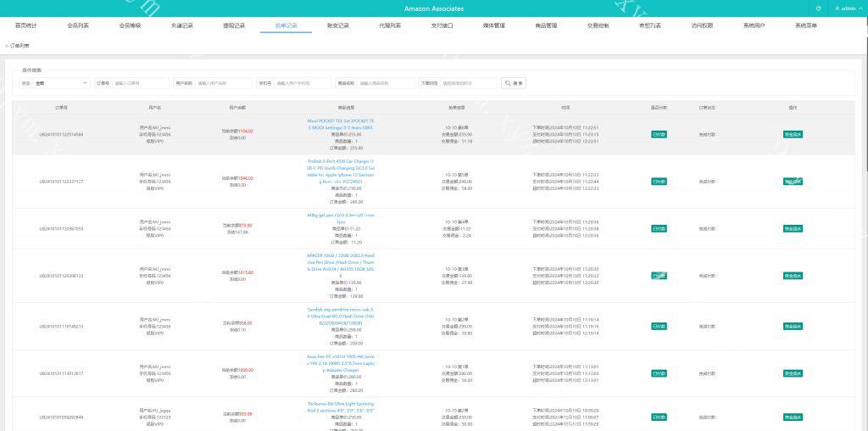The image size is (868, 431).
Task: Open the 访问权限 menu tab
Action: pos(703,25)
